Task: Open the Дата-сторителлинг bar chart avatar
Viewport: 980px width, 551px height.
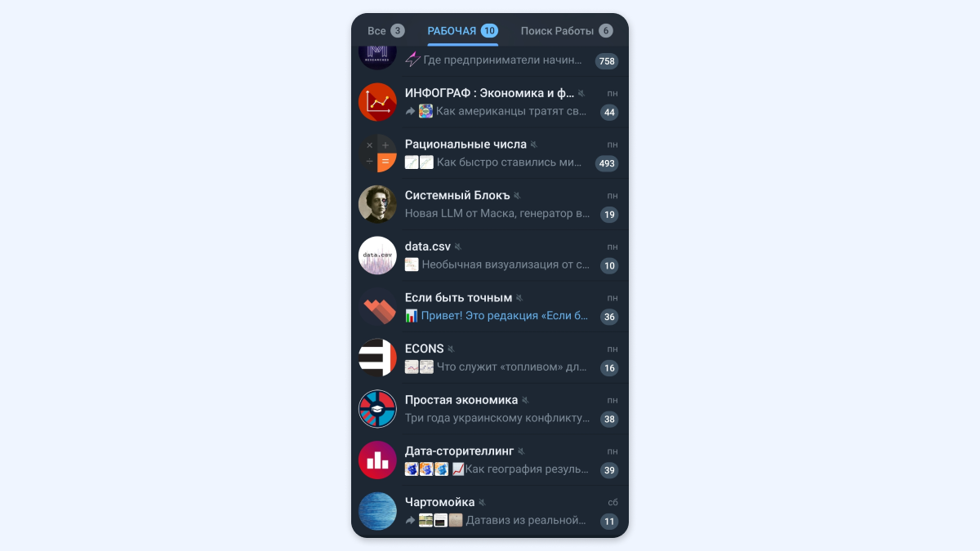Action: 377,460
